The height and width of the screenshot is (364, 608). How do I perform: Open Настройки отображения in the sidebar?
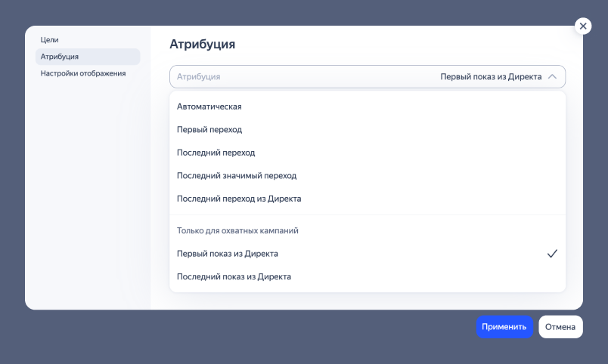[82, 74]
